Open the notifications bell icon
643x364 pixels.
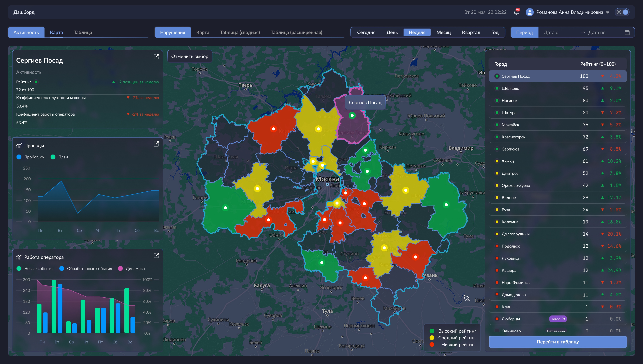point(516,12)
